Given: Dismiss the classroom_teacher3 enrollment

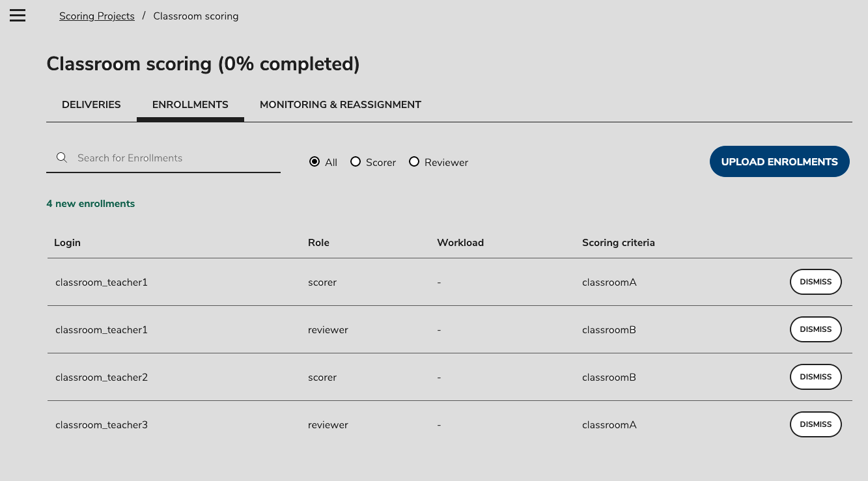Looking at the screenshot, I should click(x=815, y=424).
